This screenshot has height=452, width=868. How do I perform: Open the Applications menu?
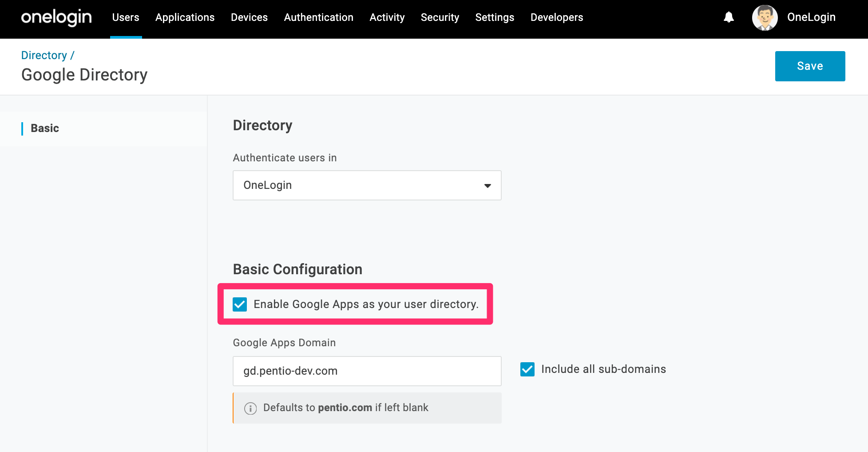pos(185,17)
